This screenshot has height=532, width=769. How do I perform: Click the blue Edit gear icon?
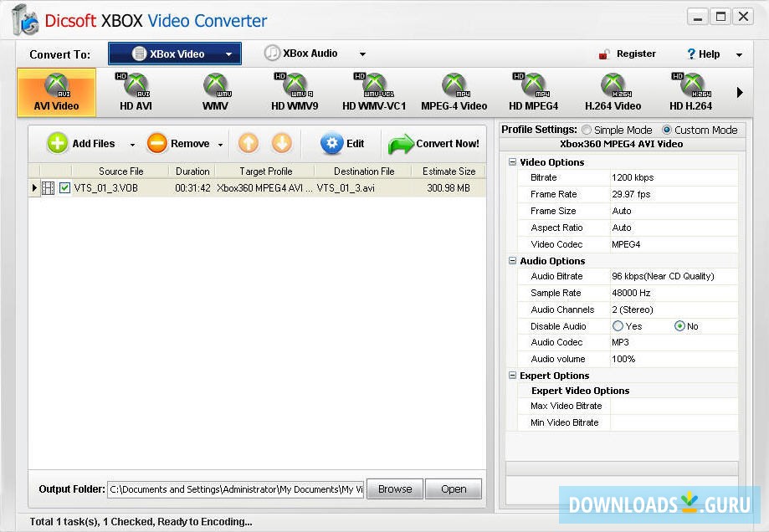tap(331, 143)
